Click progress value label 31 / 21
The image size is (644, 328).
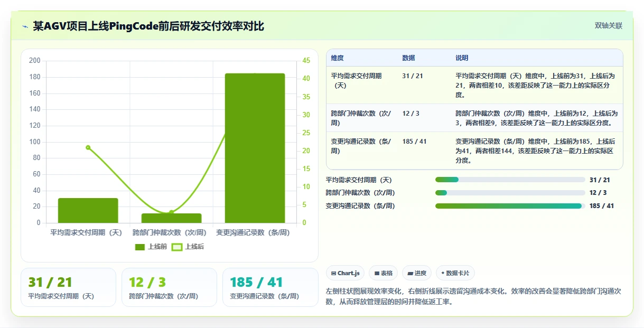coord(600,180)
